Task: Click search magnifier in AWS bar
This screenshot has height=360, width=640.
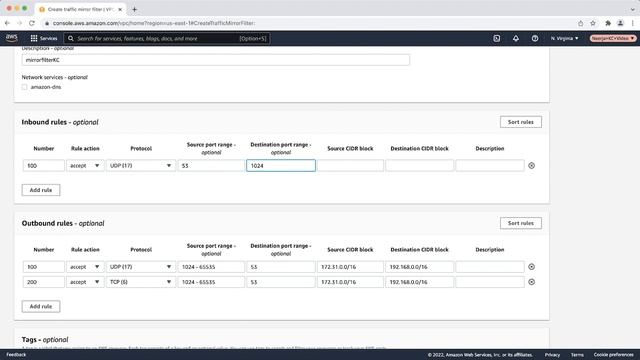Action: (x=71, y=38)
